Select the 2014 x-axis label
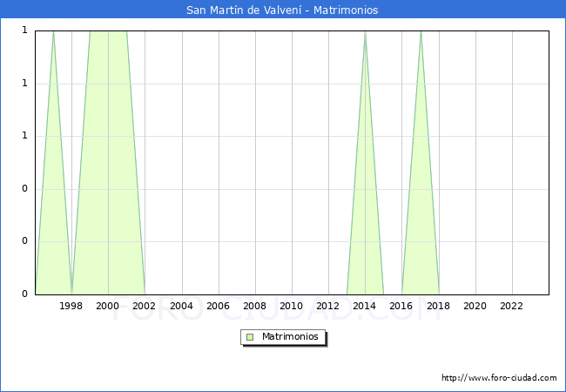This screenshot has height=392, width=566. pyautogui.click(x=365, y=306)
